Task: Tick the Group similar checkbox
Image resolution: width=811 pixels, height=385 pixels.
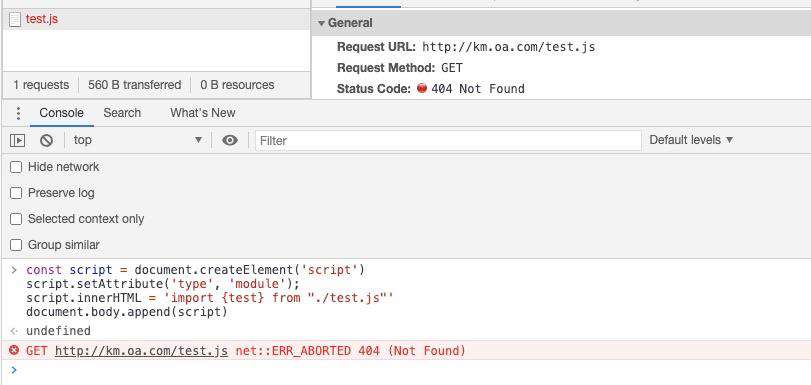Action: tap(16, 245)
